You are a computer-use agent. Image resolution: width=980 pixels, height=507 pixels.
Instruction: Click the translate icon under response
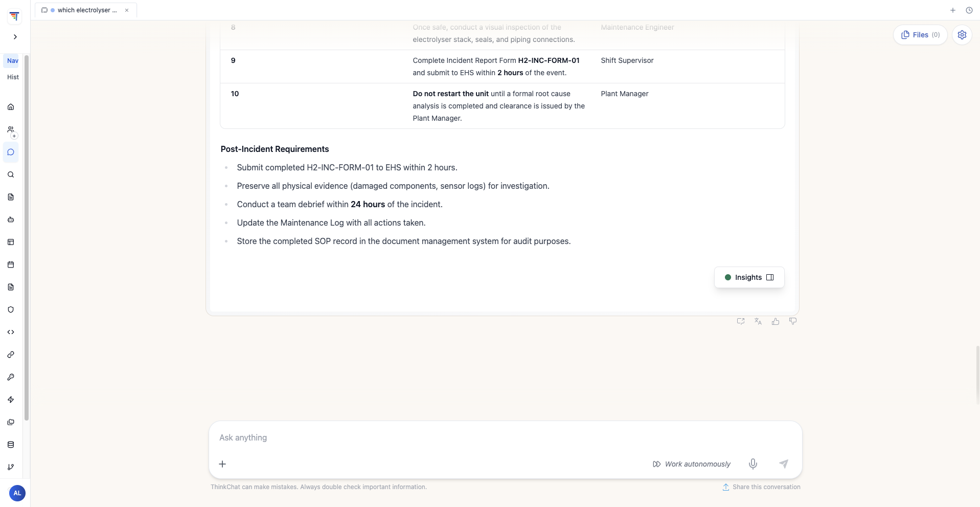coord(758,321)
